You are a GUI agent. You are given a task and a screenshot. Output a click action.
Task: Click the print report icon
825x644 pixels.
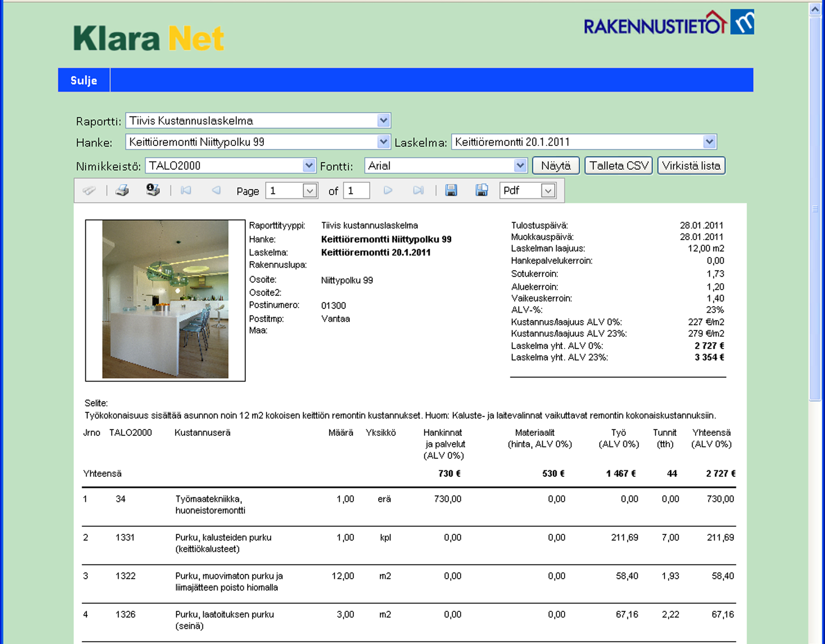tap(122, 190)
